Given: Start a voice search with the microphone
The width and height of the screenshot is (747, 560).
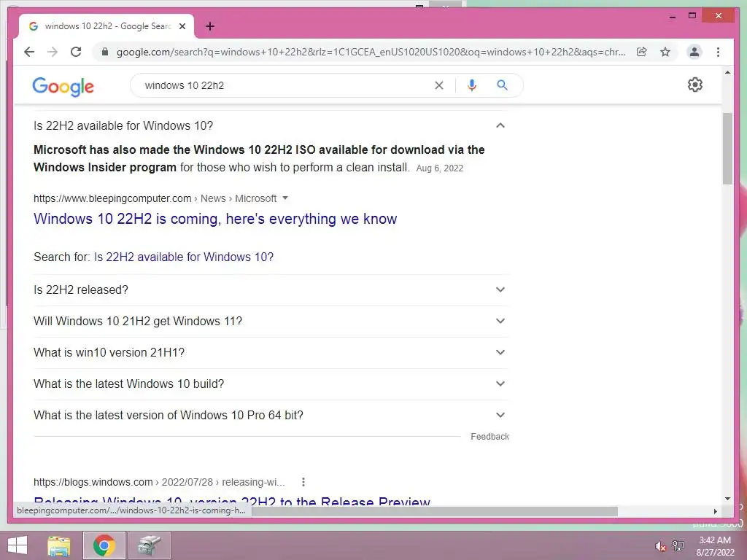Looking at the screenshot, I should [472, 85].
